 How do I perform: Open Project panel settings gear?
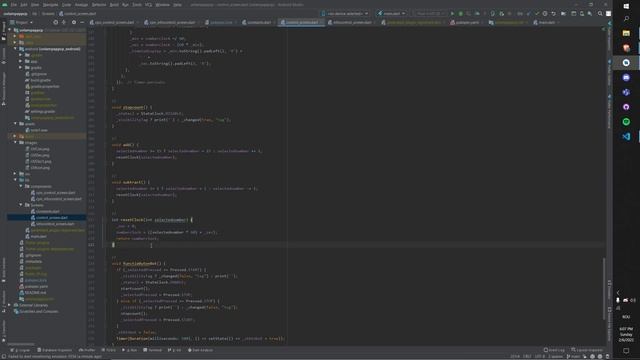74,22
